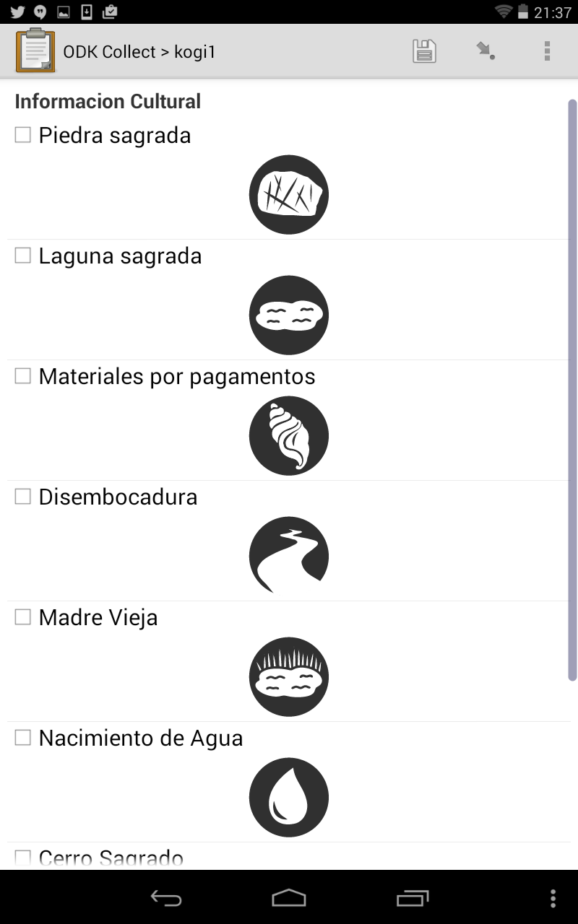The height and width of the screenshot is (924, 578).
Task: Toggle the Disembocadura checkbox
Action: point(23,497)
